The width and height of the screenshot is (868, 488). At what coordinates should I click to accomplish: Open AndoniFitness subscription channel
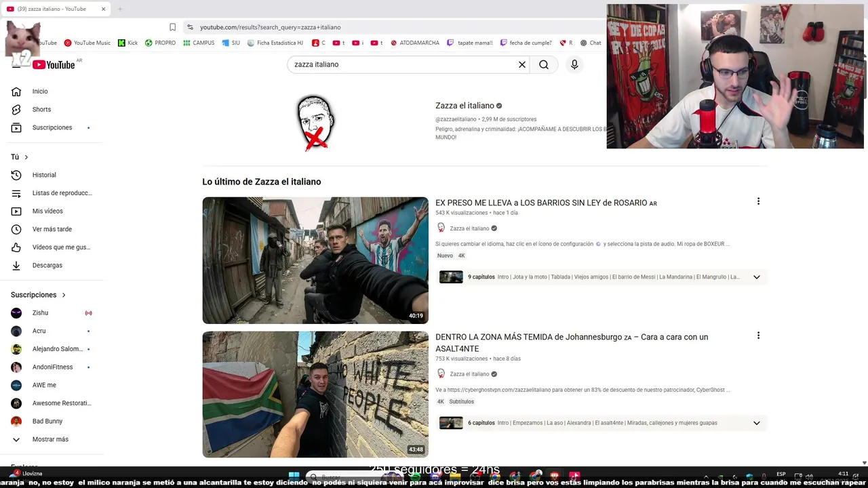pyautogui.click(x=52, y=367)
